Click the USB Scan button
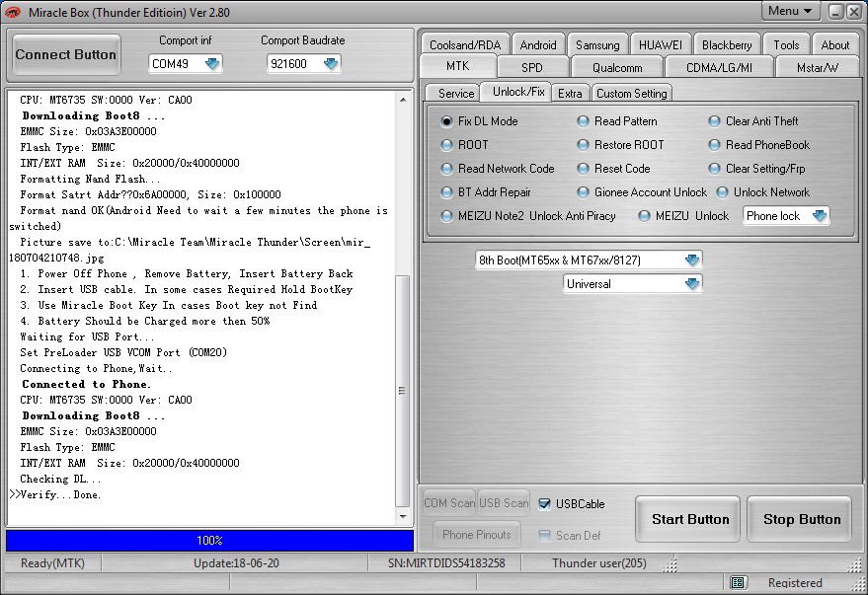Screen dimensions: 868x595 tap(504, 503)
